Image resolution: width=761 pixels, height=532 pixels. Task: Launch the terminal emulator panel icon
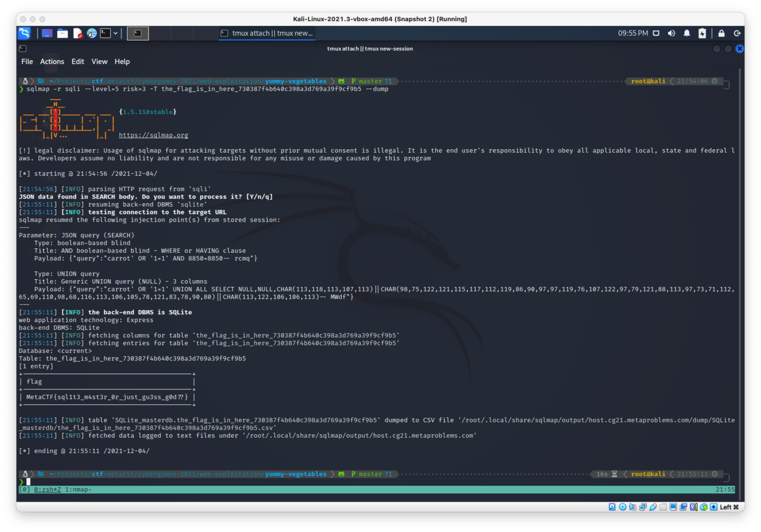click(x=105, y=33)
